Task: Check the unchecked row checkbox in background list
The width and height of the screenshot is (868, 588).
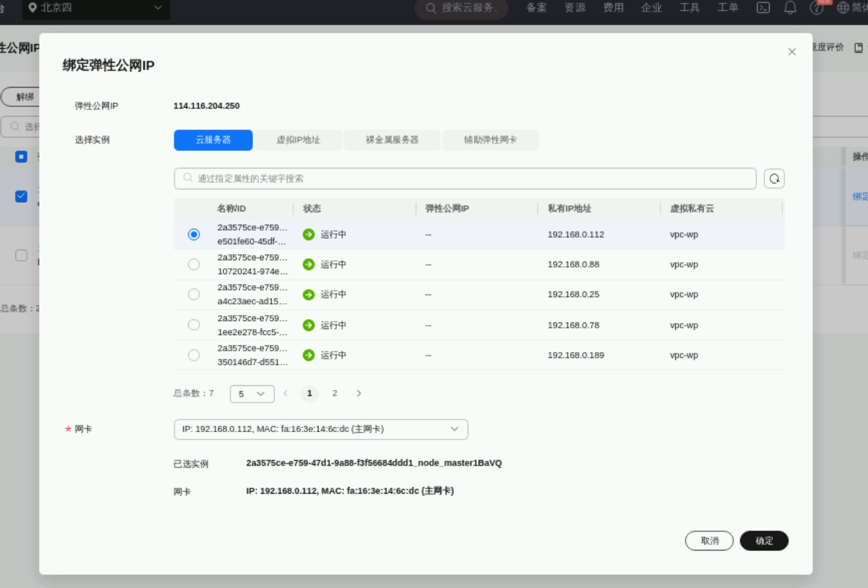Action: [21, 256]
